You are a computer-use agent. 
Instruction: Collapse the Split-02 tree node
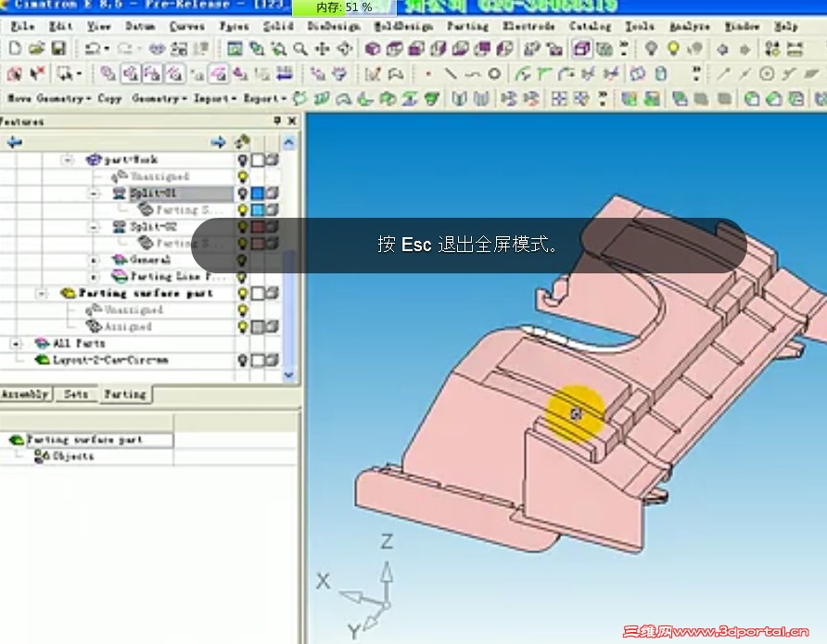[x=94, y=227]
